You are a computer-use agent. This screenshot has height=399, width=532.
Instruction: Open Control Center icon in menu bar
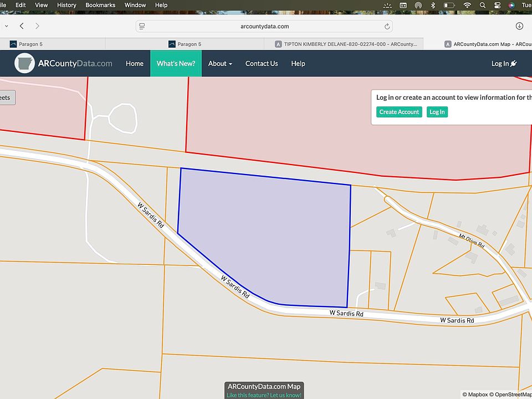point(498,5)
